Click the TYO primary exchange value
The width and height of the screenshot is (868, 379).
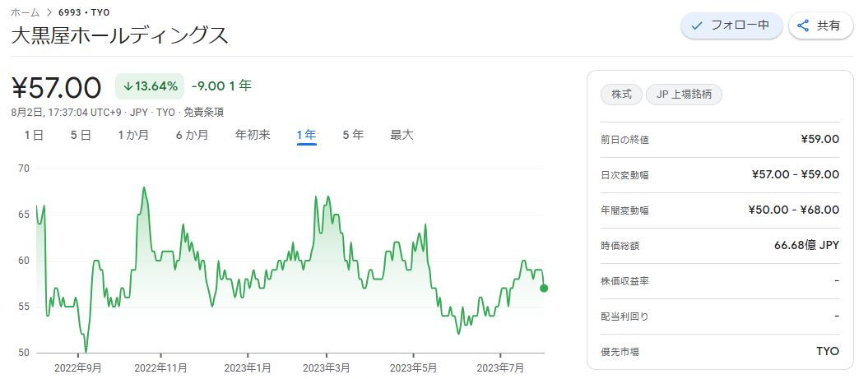coord(828,351)
